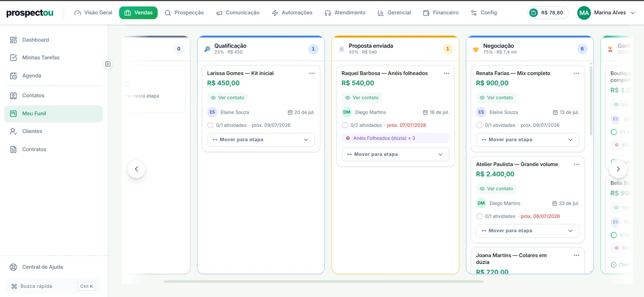The width and height of the screenshot is (644, 297).
Task: Toggle activity circle on Raquel Barbosa card
Action: click(x=345, y=125)
